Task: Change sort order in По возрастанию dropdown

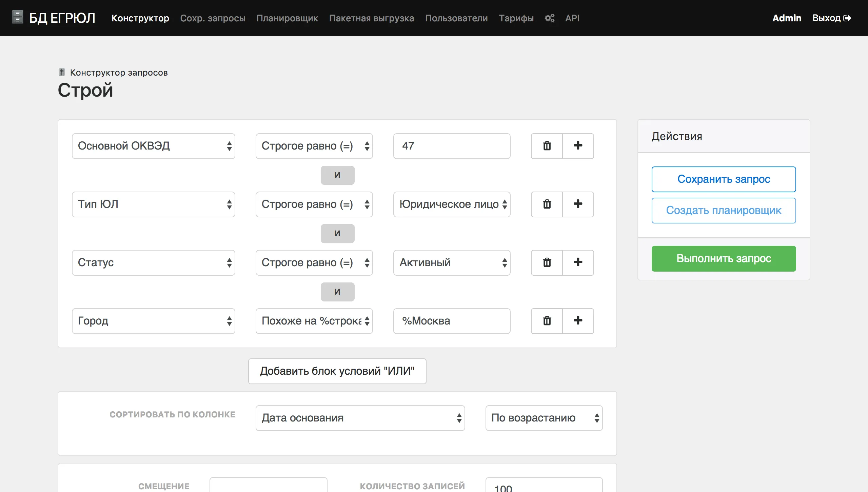Action: [544, 418]
